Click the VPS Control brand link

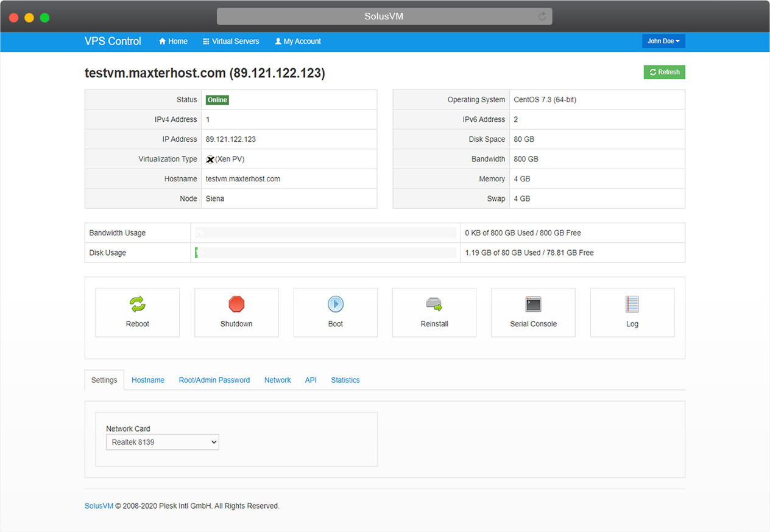113,41
